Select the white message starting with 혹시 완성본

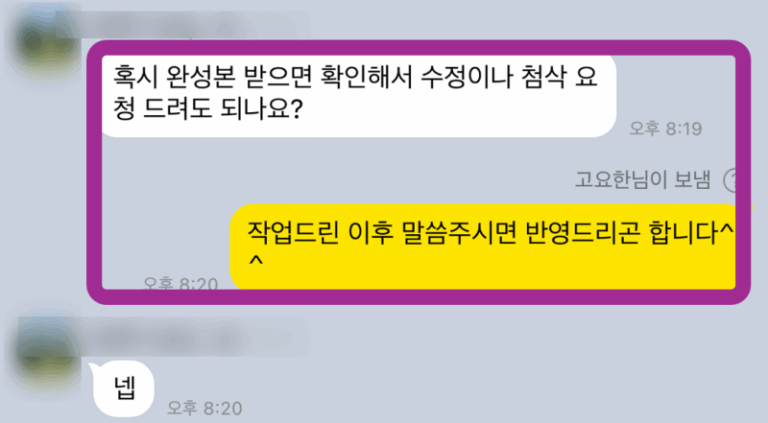(359, 95)
